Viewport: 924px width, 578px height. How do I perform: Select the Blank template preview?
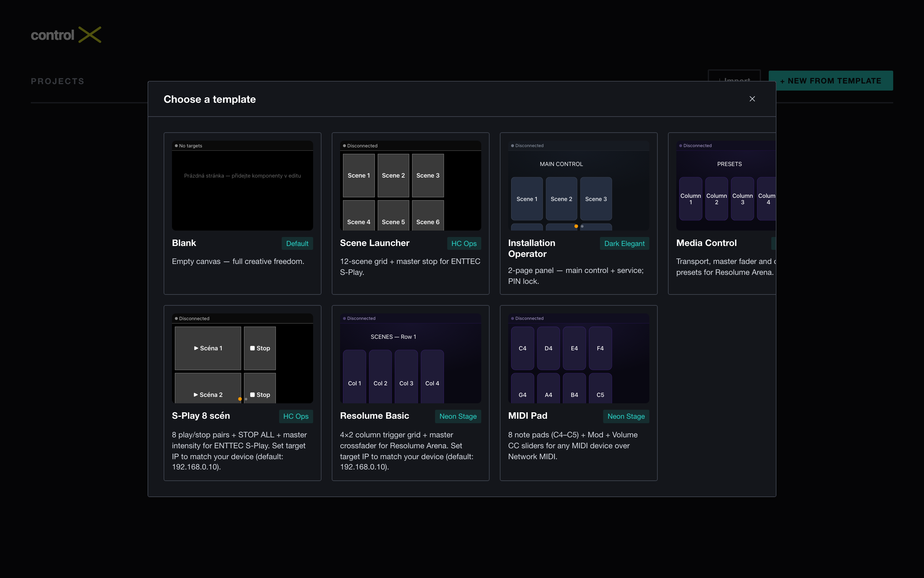[x=243, y=185]
